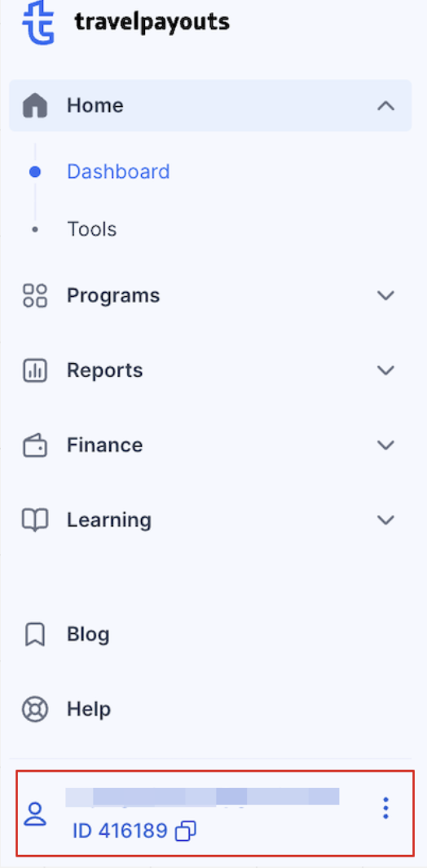
Task: Click the travelpayouts logo icon
Action: pos(37,22)
